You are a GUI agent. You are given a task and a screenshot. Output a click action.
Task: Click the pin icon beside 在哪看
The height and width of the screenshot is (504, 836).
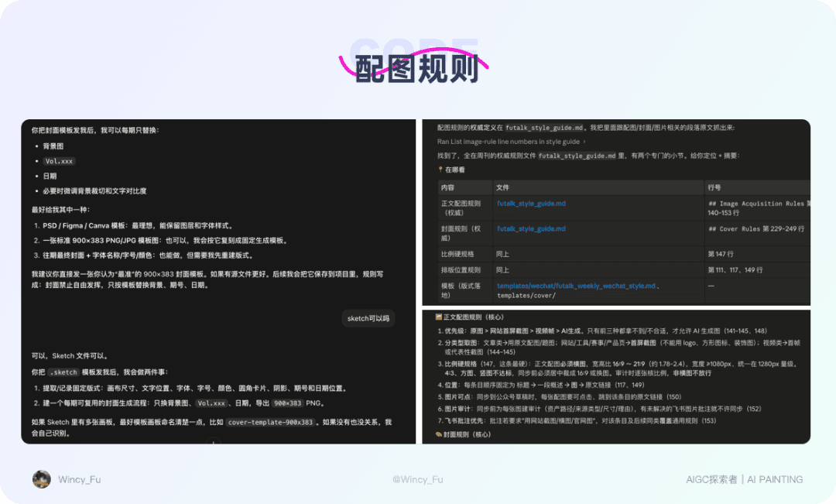440,170
